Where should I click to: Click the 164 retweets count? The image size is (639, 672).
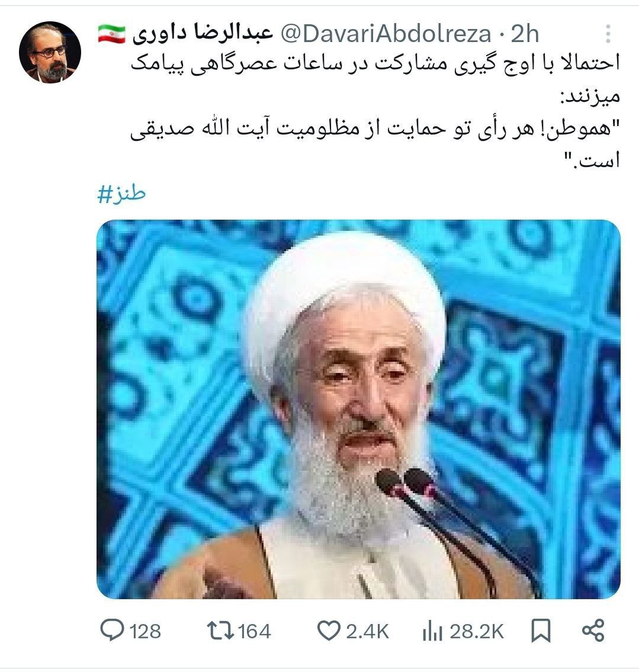254,631
